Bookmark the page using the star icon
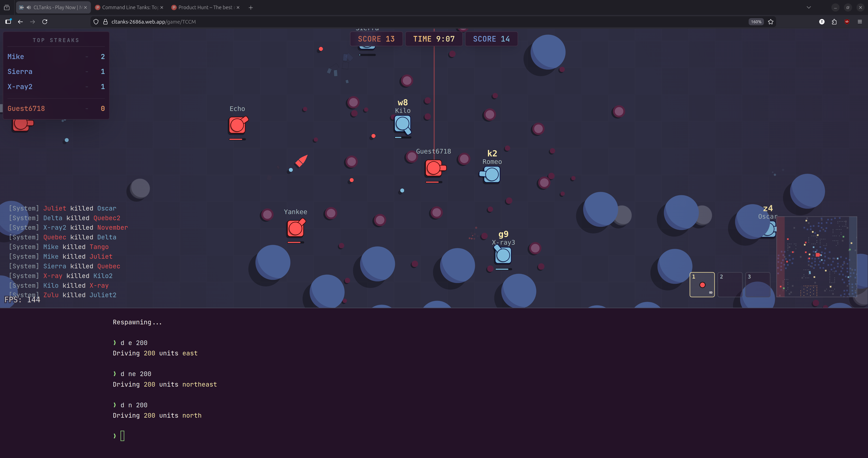868x458 pixels. point(771,22)
